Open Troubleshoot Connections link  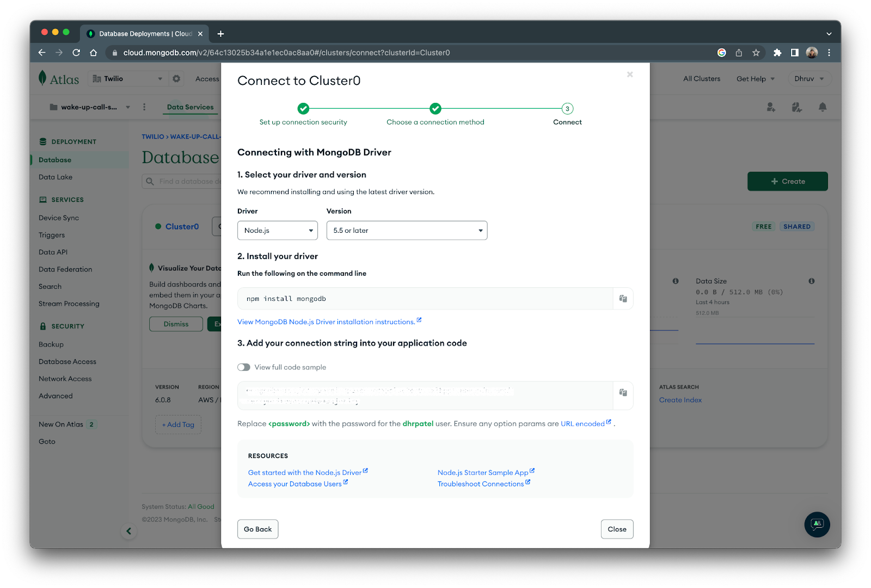point(484,484)
